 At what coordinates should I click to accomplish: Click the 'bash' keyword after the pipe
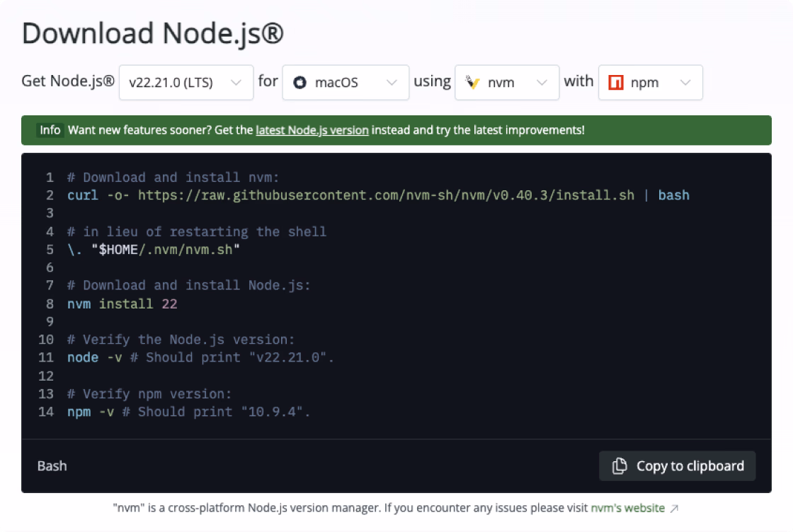673,195
